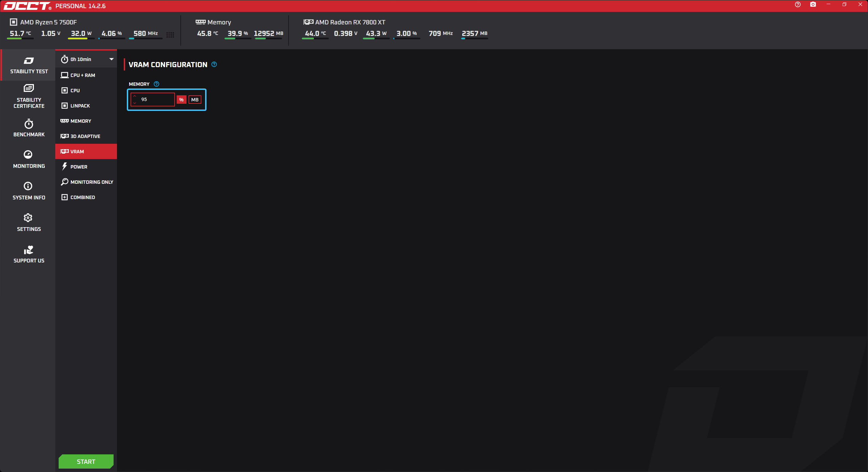Increase memory value with up arrow
868x472 pixels.
click(x=135, y=96)
